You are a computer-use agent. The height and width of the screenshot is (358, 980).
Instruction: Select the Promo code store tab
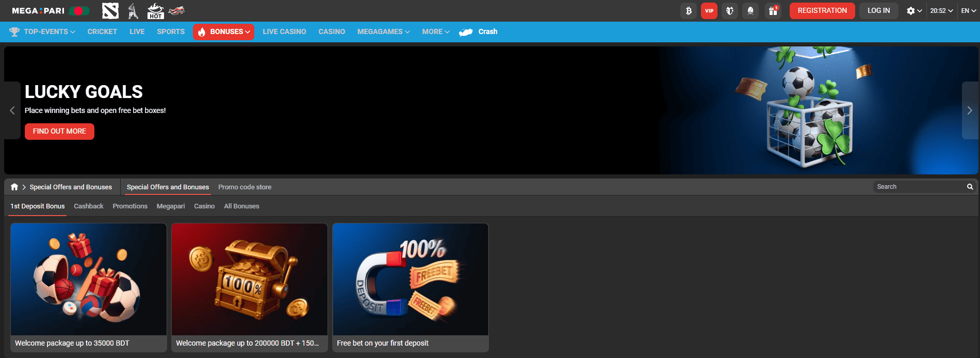click(x=244, y=187)
